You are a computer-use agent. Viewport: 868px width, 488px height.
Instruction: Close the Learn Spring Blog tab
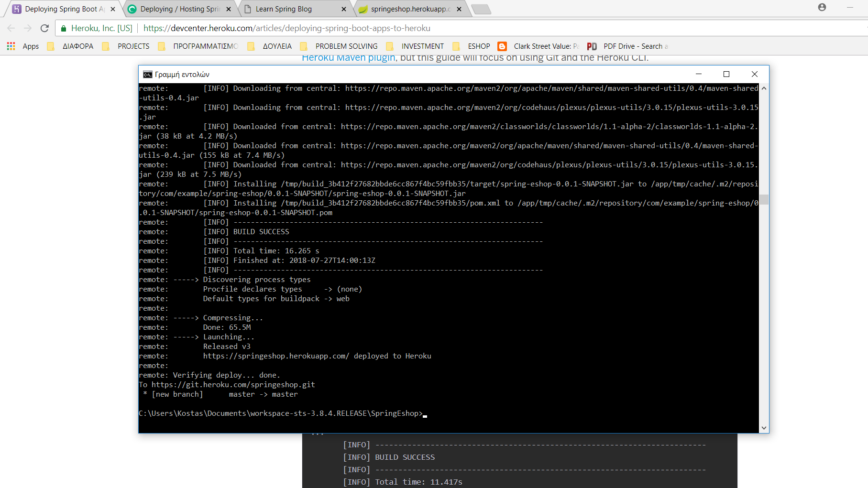[344, 9]
